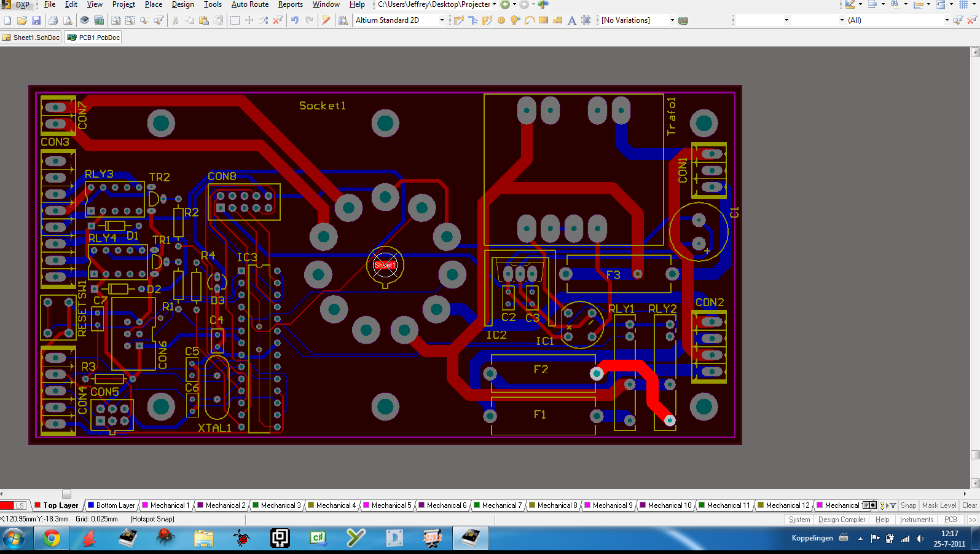The image size is (980, 554).
Task: Toggle the LS layer set button
Action: [20, 505]
